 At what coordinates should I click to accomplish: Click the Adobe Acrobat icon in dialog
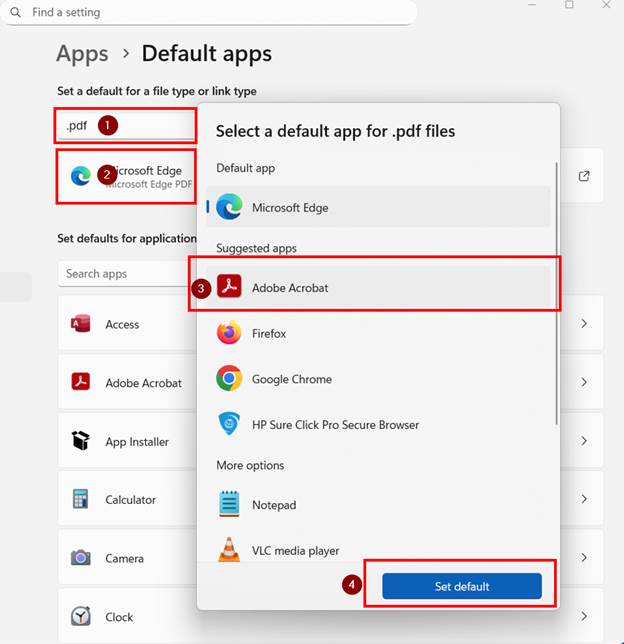coord(229,286)
